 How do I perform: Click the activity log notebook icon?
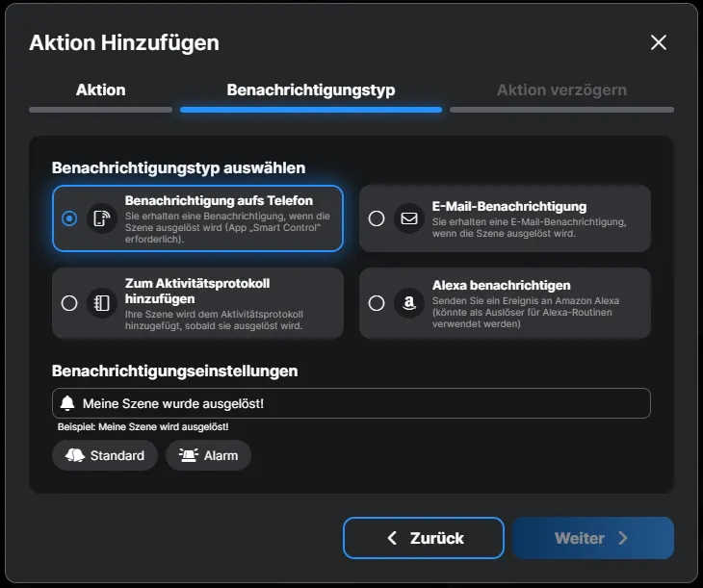[102, 303]
